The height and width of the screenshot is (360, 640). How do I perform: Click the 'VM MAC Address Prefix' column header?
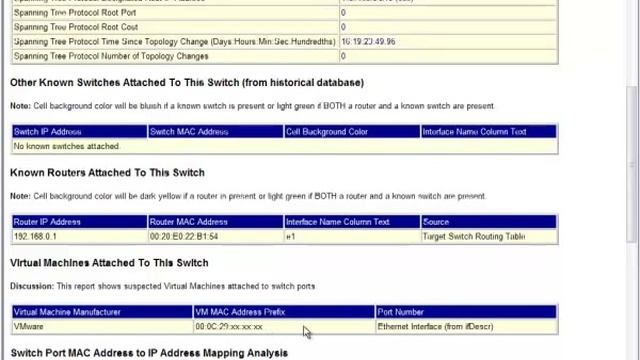(284, 312)
